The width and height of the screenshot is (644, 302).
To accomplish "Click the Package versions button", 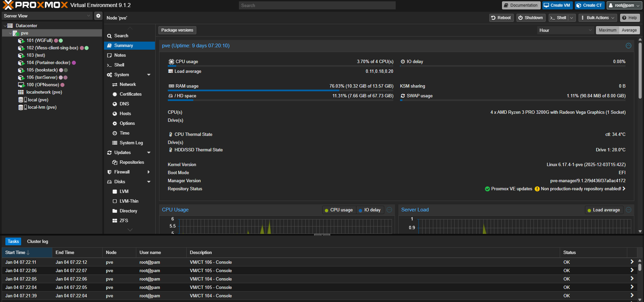I will 177,30.
